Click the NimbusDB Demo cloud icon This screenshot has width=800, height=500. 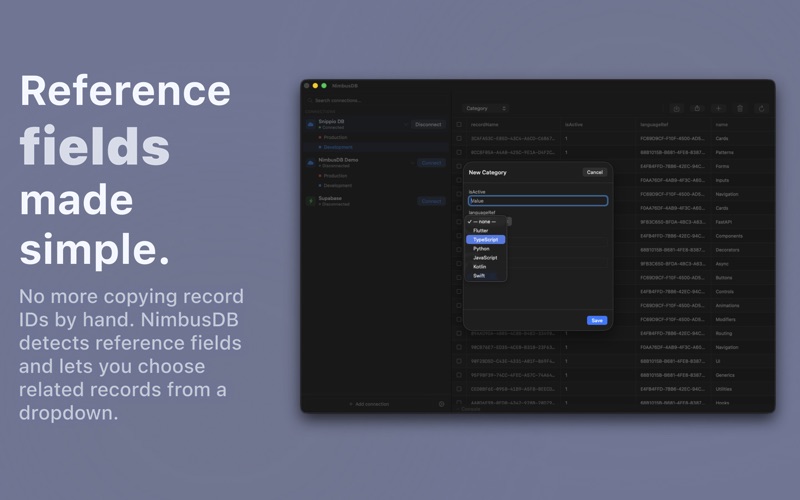coord(310,163)
